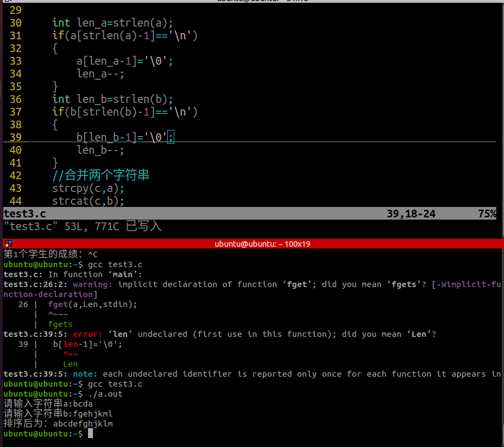Click the message '"test3.c" 53L, 771C 已写入'
The width and height of the screenshot is (504, 447).
pyautogui.click(x=82, y=226)
